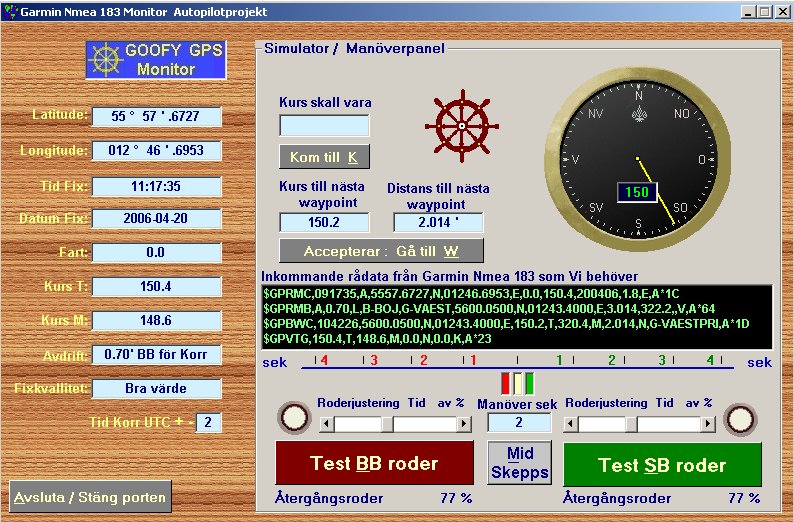The width and height of the screenshot is (794, 522).
Task: Click the application icon in the title bar
Action: [x=10, y=12]
